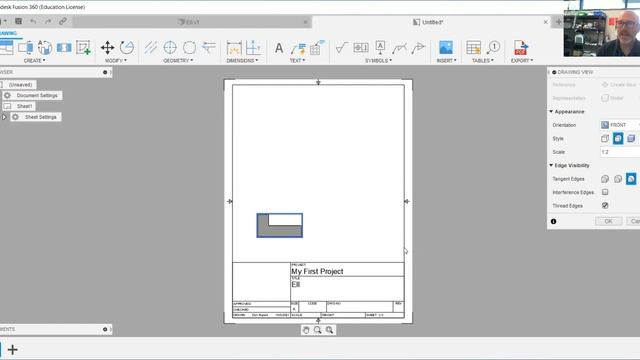Set Style to Shaded
640x360 pixels.
[x=631, y=138]
